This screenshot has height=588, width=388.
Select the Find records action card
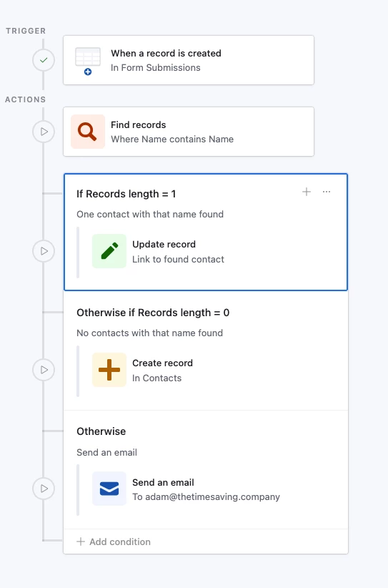189,132
